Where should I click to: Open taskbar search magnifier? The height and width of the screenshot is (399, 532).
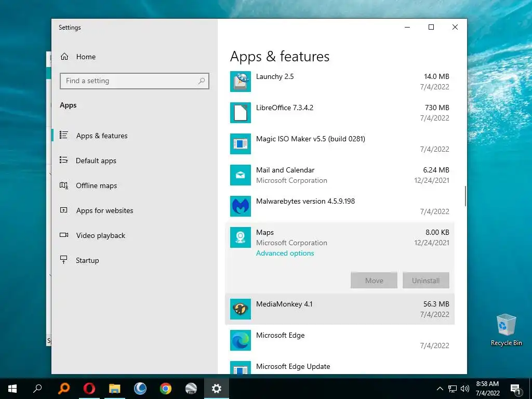(37, 389)
